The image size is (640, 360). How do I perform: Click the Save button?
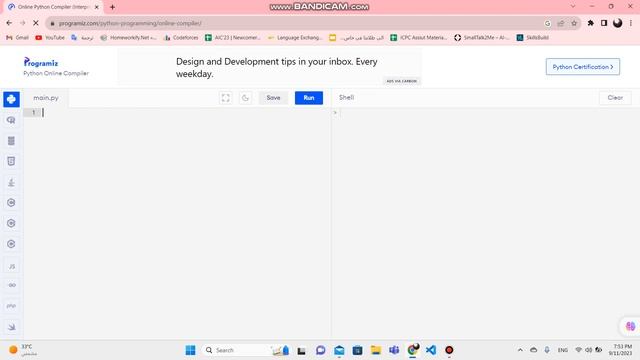(273, 98)
